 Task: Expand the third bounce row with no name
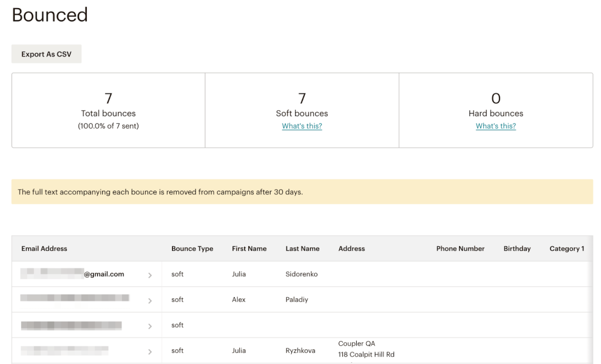(150, 325)
